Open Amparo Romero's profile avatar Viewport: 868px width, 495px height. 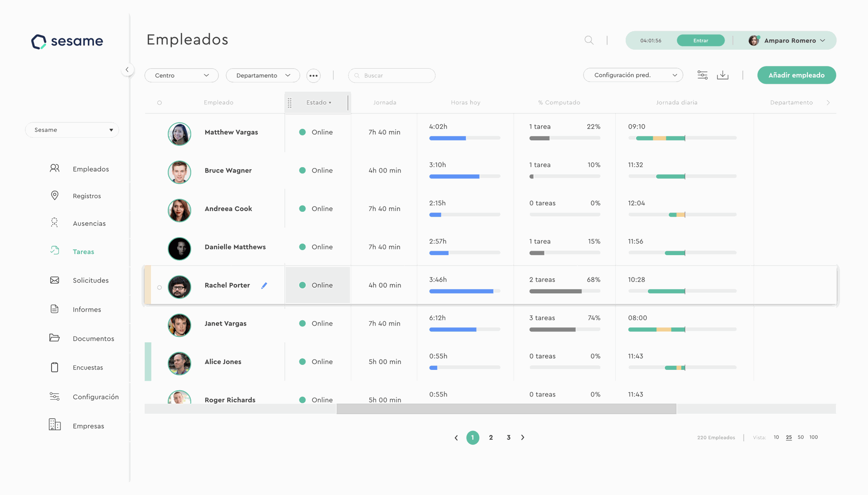(754, 41)
